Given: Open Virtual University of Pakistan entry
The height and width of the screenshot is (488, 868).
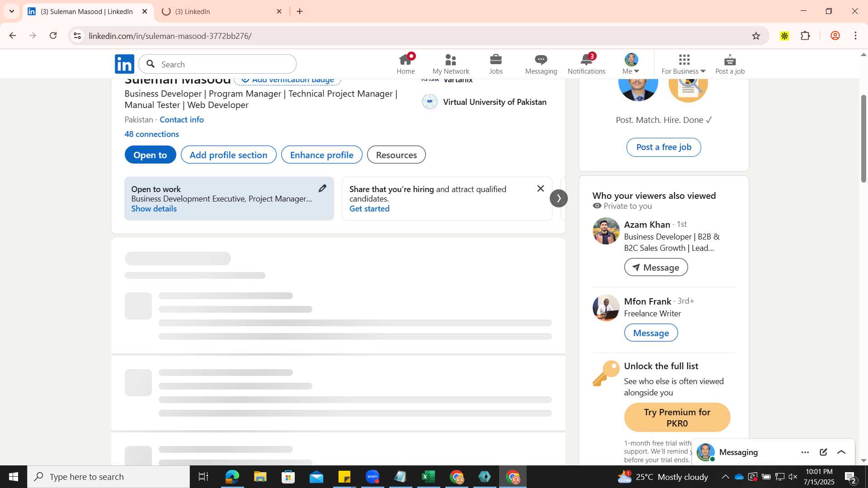Looking at the screenshot, I should (x=484, y=102).
